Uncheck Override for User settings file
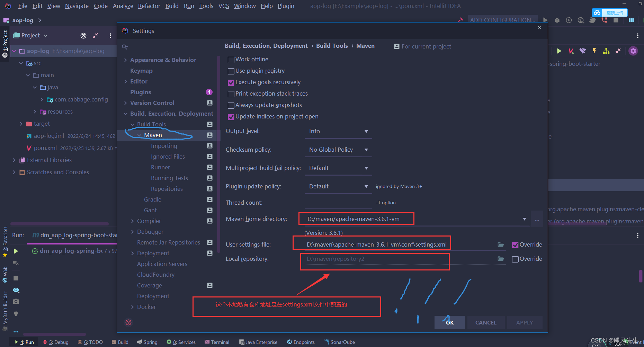The image size is (644, 347). point(515,245)
